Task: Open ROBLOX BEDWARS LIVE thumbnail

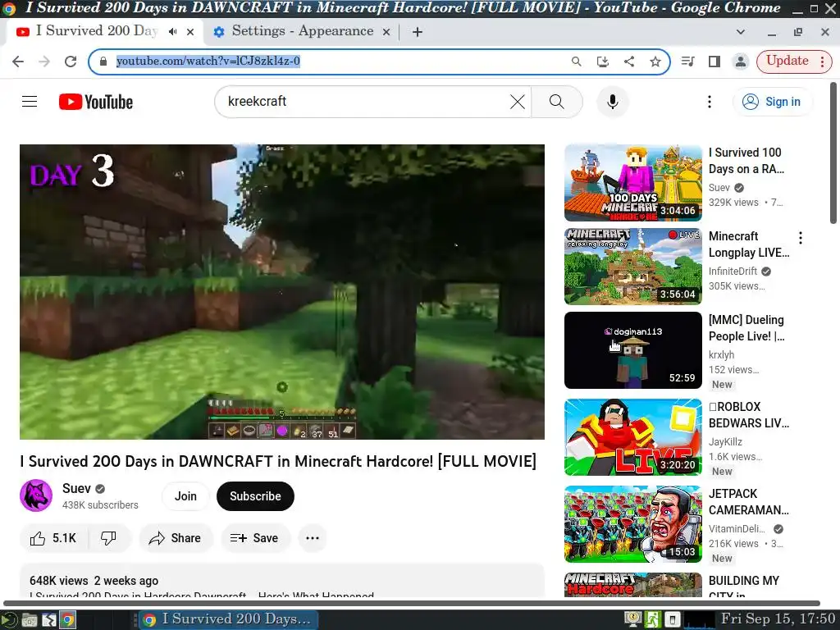Action: [x=632, y=437]
